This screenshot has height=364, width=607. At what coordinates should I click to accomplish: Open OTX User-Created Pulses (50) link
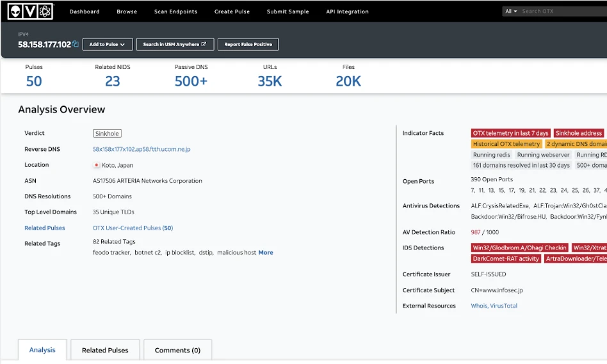(133, 228)
